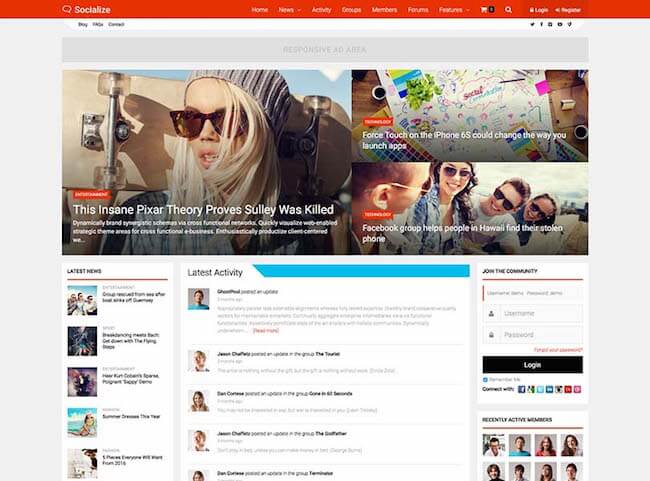Open Jason Chaffetz avatar on The Godfather update
Image resolution: width=650 pixels, height=481 pixels.
(x=199, y=440)
